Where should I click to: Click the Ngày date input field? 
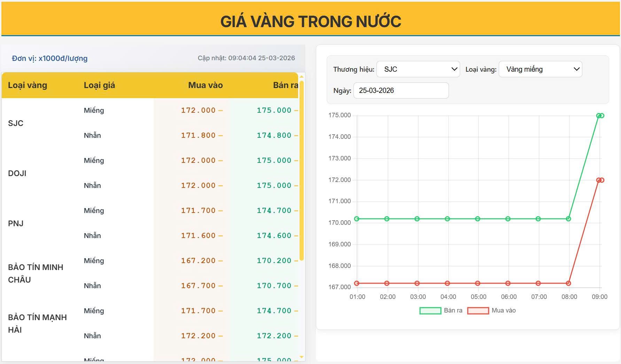pyautogui.click(x=401, y=90)
